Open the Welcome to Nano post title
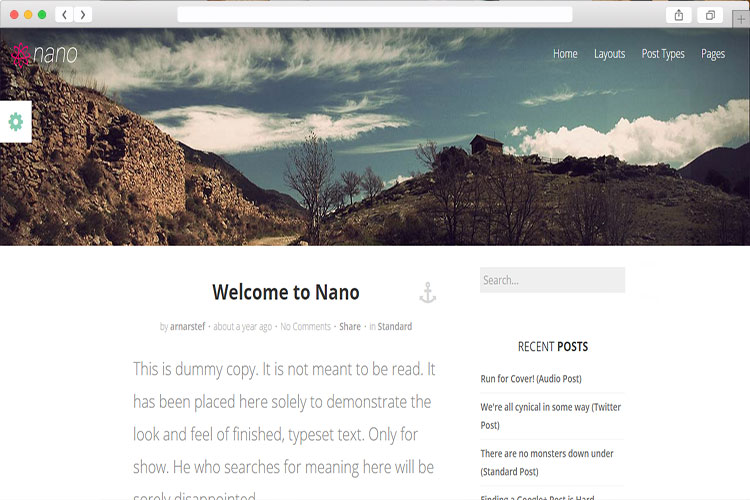Viewport: 750px width, 500px height. (286, 292)
